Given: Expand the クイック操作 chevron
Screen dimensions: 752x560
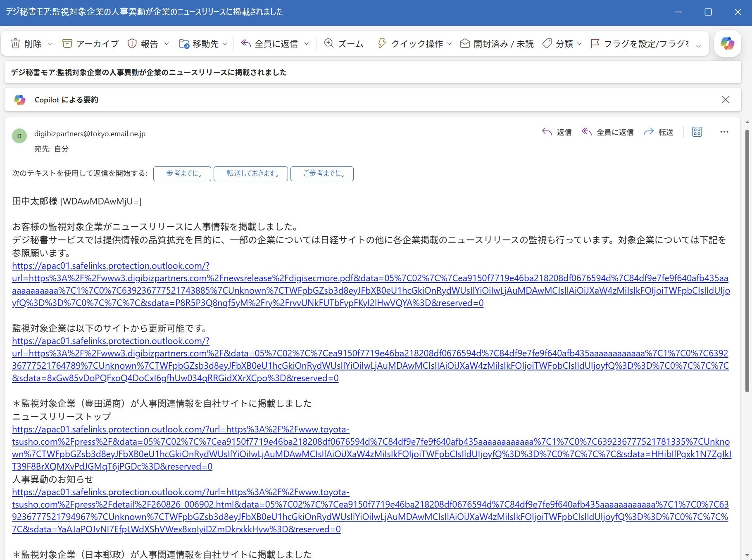Looking at the screenshot, I should (x=450, y=43).
